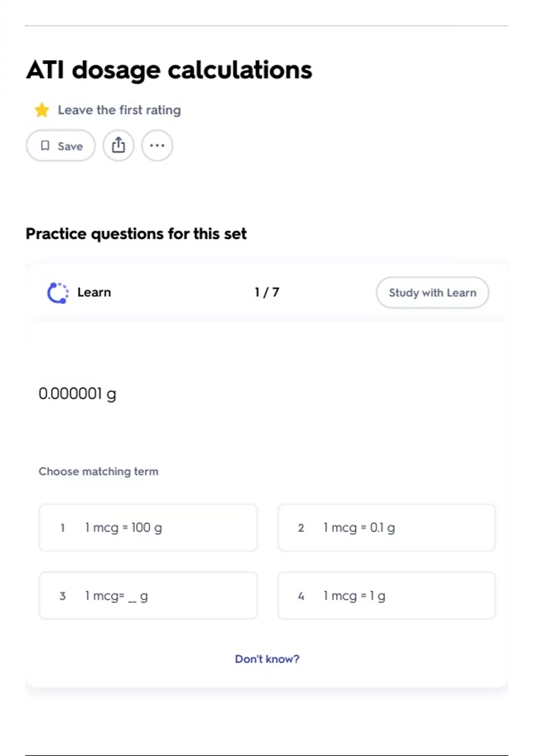Click the 'Don't know?' link

pos(267,659)
